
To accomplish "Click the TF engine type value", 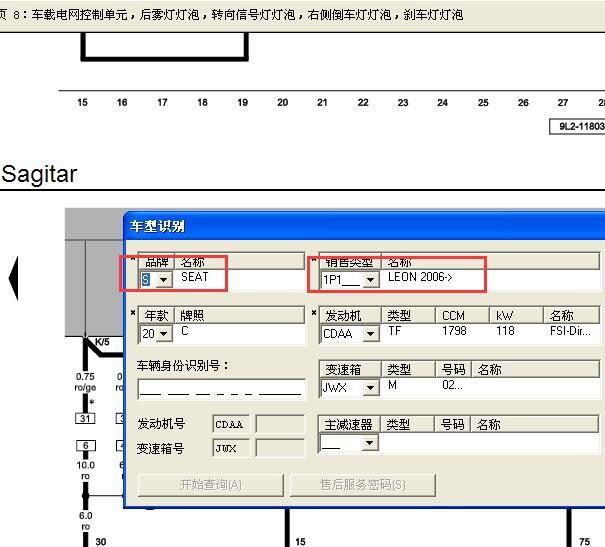I will 395,331.
